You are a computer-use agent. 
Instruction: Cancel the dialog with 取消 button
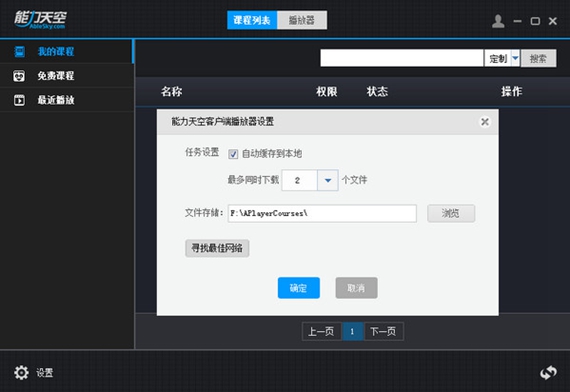pyautogui.click(x=356, y=288)
